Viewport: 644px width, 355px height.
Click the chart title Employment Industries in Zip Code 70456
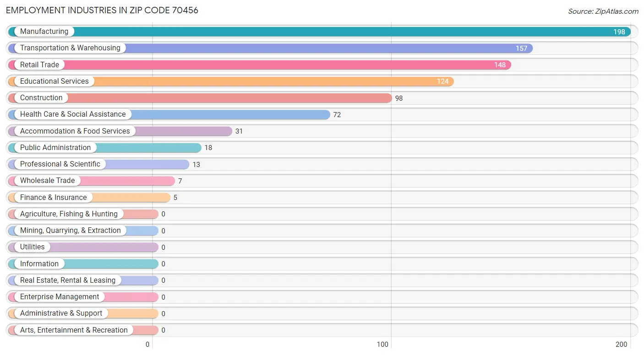click(102, 10)
